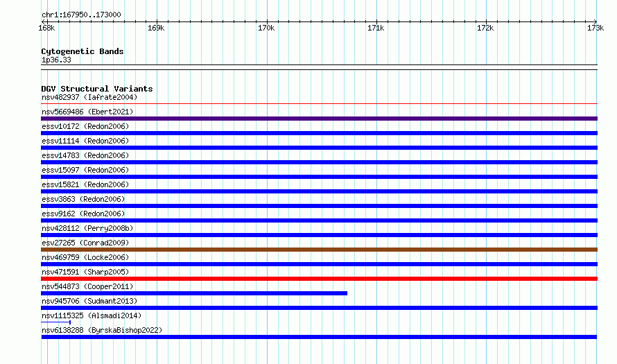
Task: Open the nsv945706 (Sudmant2013) label
Action: 89,301
